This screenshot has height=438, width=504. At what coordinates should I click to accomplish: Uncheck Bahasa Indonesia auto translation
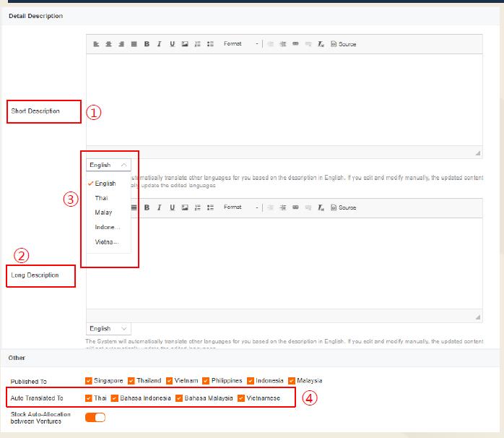(114, 398)
